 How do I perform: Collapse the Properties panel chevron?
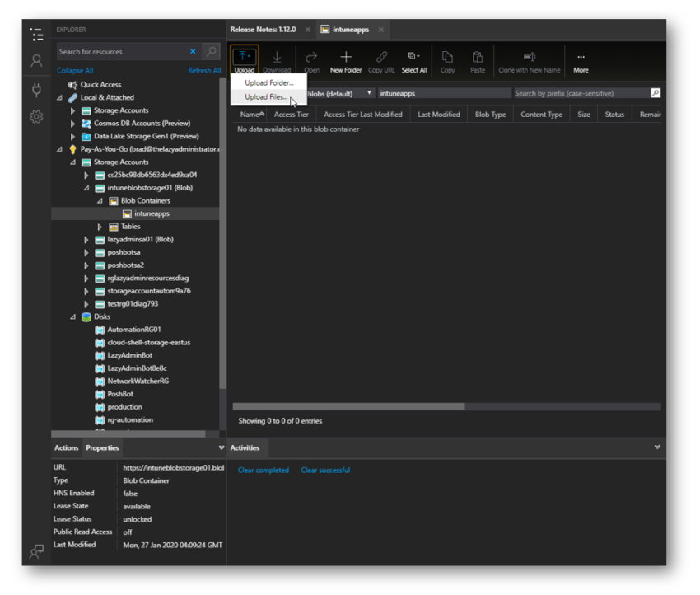221,447
